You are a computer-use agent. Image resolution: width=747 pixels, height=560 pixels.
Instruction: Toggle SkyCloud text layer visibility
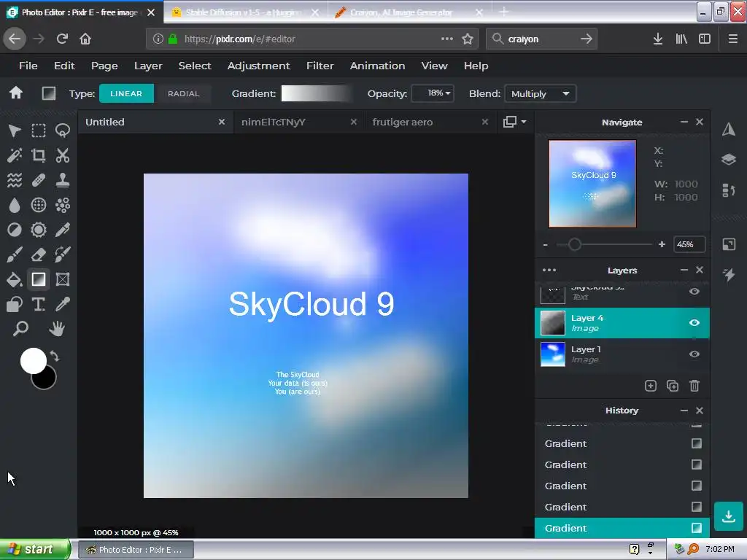point(694,292)
